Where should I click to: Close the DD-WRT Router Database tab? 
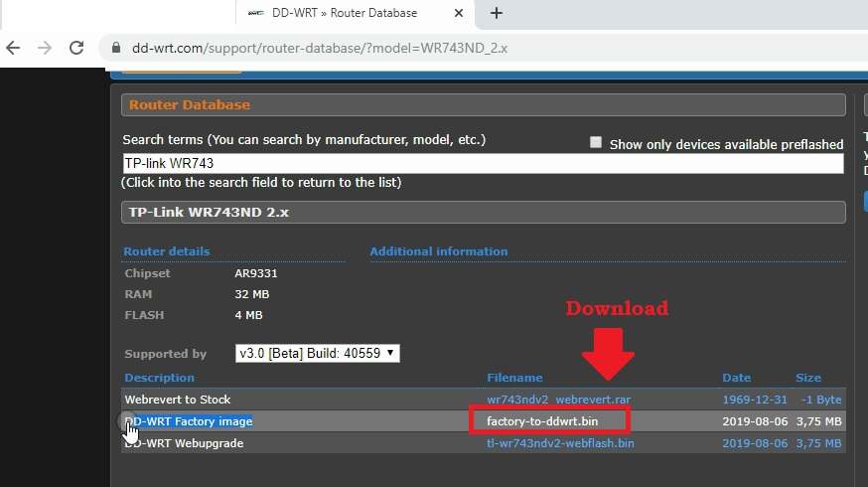pos(457,13)
